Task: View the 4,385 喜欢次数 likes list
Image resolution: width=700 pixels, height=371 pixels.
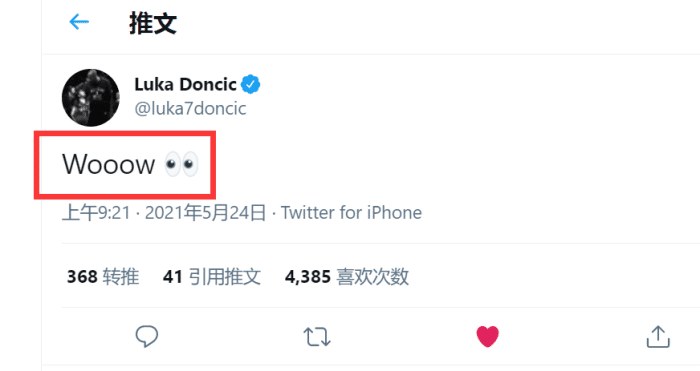Action: [347, 277]
